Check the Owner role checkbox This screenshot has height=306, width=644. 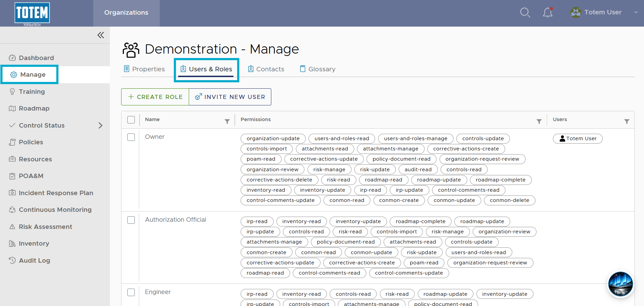coord(131,137)
